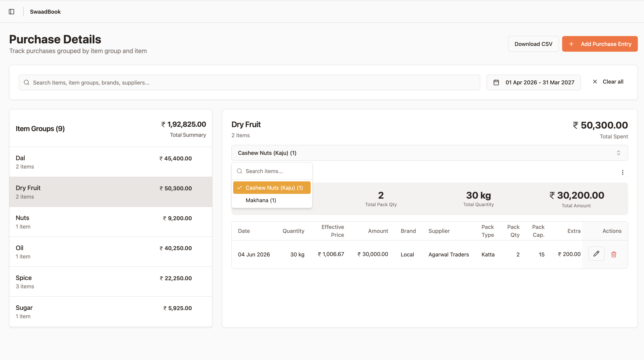Click the ₹ 30,000.00 amount cell
644x360 pixels.
coord(373,254)
